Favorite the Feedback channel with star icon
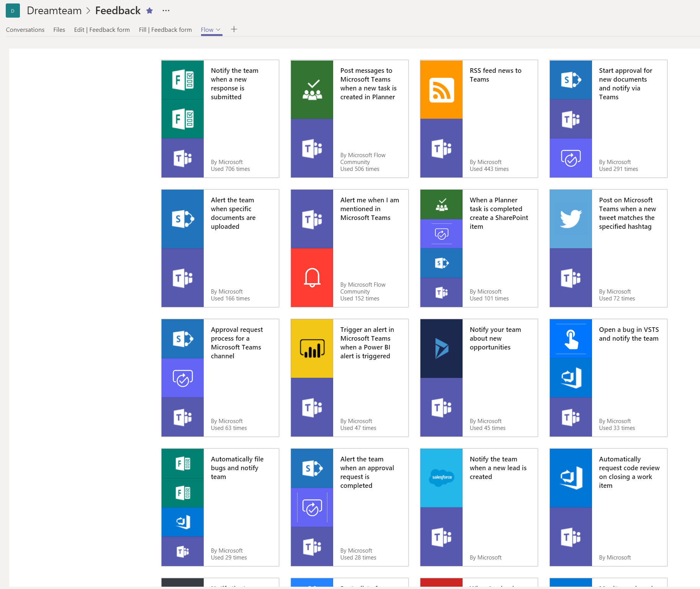 pyautogui.click(x=150, y=11)
